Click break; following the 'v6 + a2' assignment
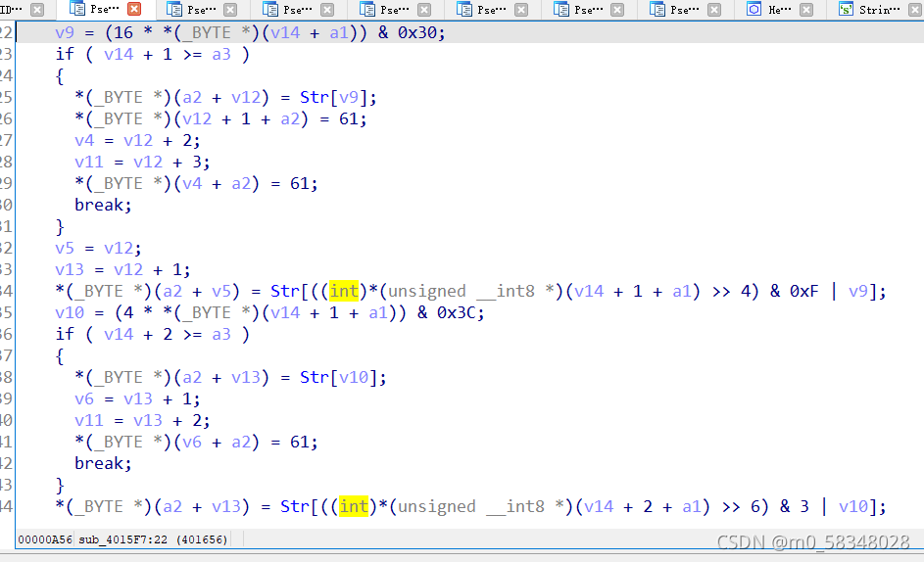Image resolution: width=924 pixels, height=562 pixels. point(103,464)
